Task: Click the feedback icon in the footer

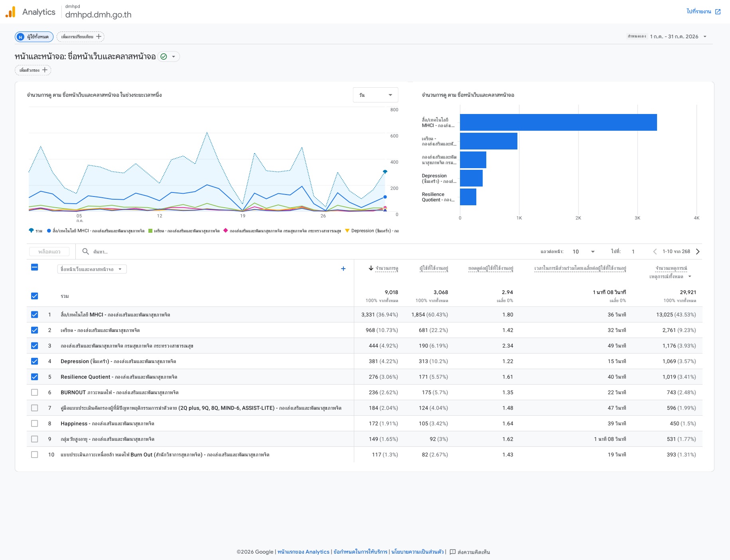Action: coord(452,552)
